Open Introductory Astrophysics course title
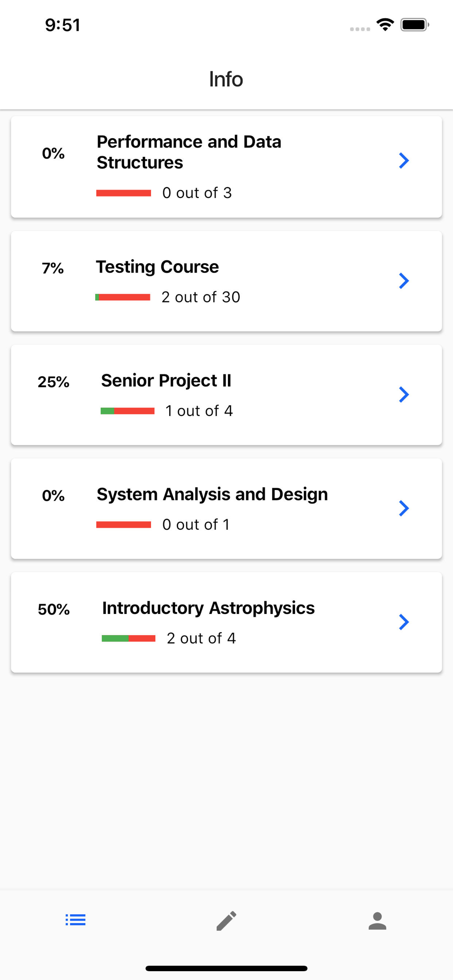The height and width of the screenshot is (980, 453). point(208,608)
